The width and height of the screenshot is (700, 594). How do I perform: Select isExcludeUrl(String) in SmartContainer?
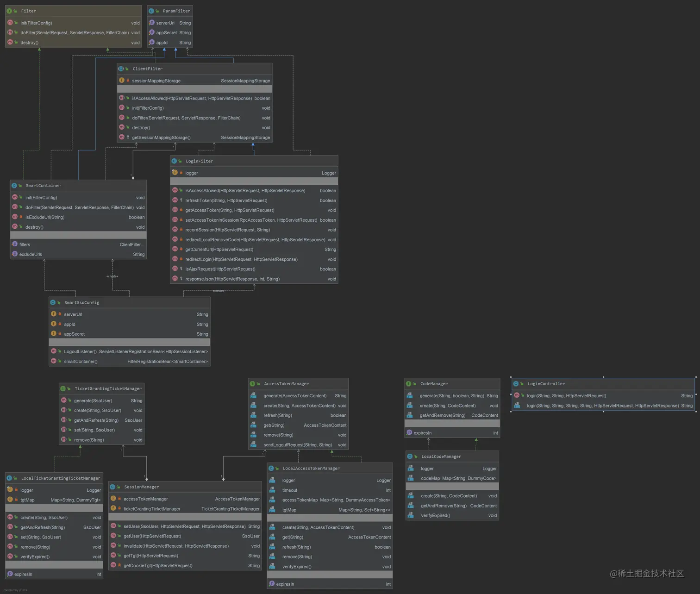click(x=78, y=217)
